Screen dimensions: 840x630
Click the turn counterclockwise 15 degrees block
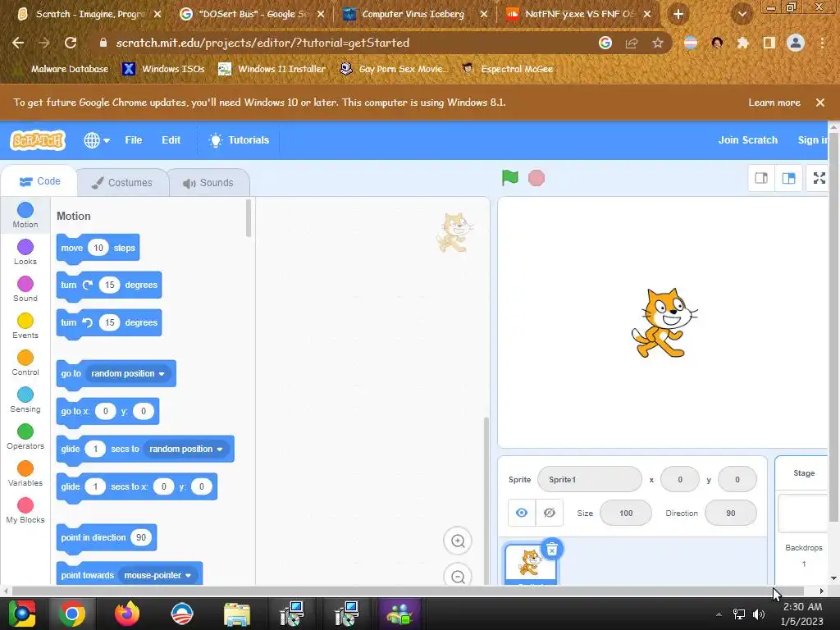click(x=109, y=322)
